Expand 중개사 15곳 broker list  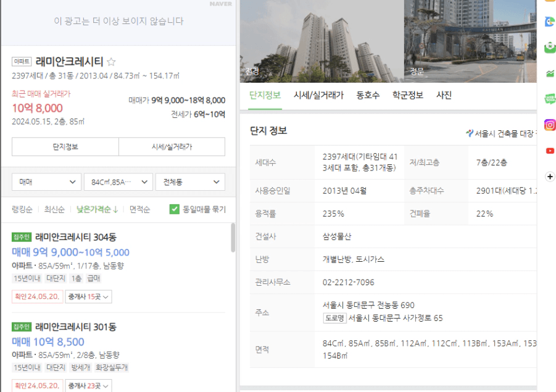(88, 296)
